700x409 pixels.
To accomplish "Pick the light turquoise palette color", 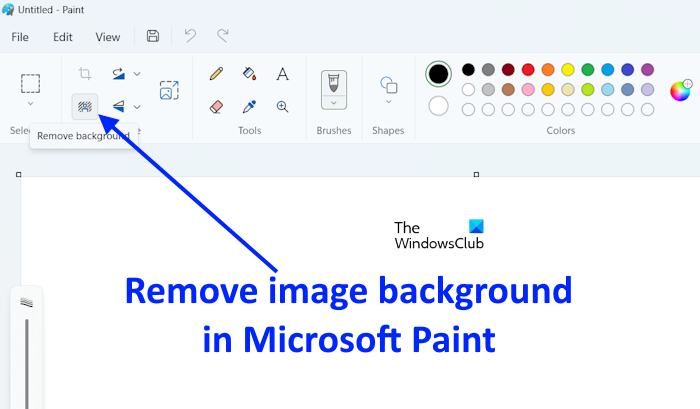I will [x=608, y=90].
